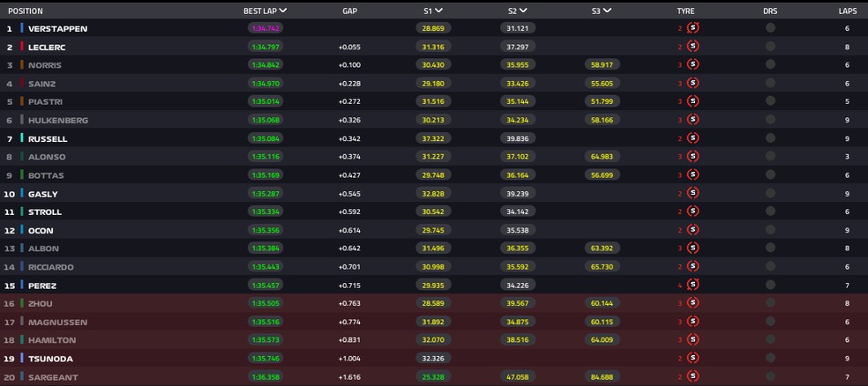Click Hulkenberg's soft tyre icon
868x386 pixels.
coord(692,120)
